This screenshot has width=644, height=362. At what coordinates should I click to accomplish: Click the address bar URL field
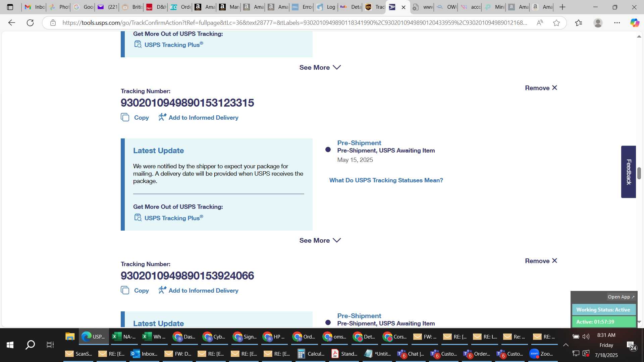click(294, 23)
